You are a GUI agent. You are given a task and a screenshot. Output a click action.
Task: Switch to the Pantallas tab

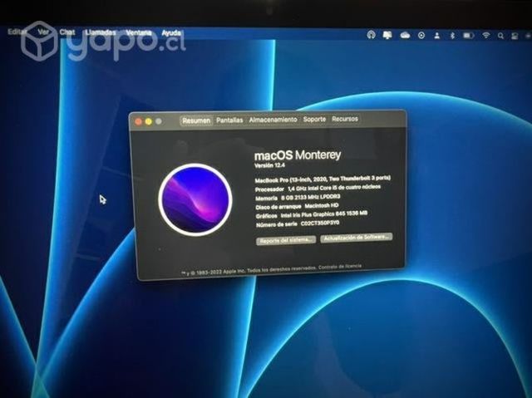coord(229,120)
